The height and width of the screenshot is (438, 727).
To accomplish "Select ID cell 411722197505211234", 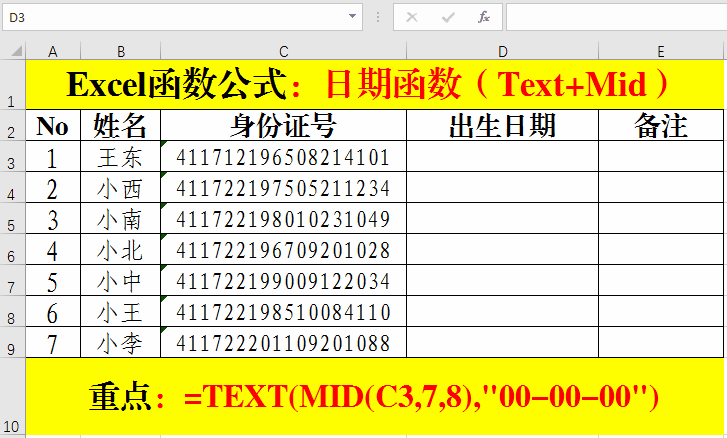I will (283, 187).
